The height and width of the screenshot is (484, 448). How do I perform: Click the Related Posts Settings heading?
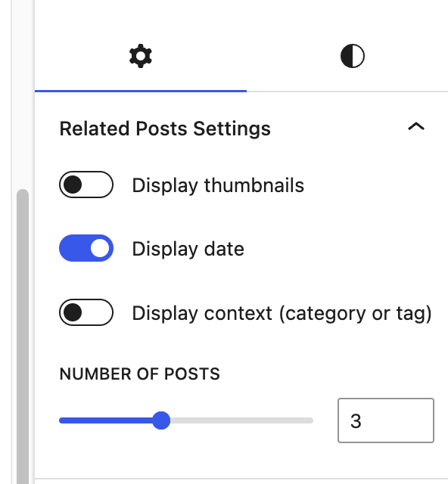coord(165,129)
